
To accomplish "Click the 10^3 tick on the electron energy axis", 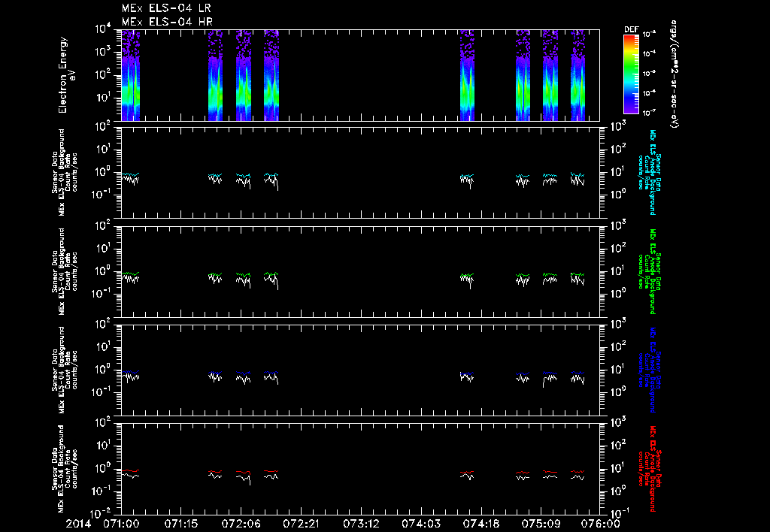I will pos(103,53).
